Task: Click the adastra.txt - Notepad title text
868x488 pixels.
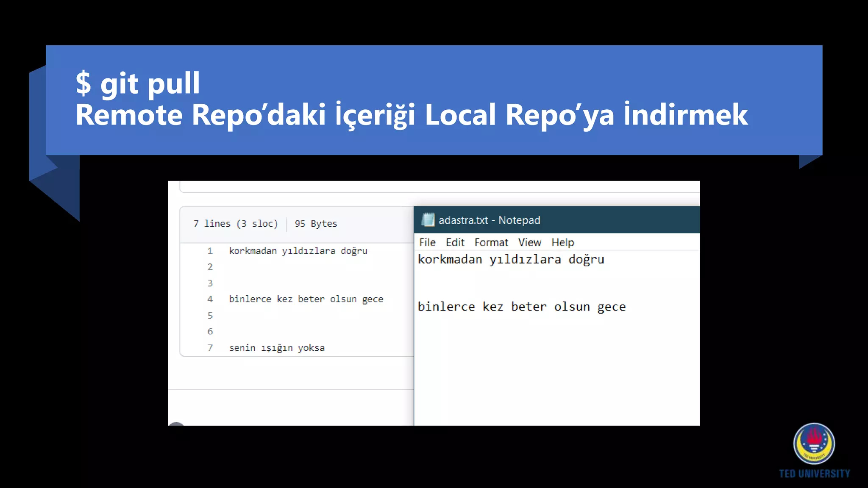Action: pos(490,220)
